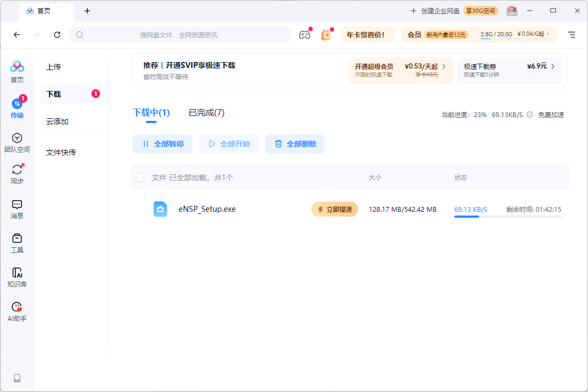
Task: Open the 首页 home icon in sidebar
Action: [17, 72]
